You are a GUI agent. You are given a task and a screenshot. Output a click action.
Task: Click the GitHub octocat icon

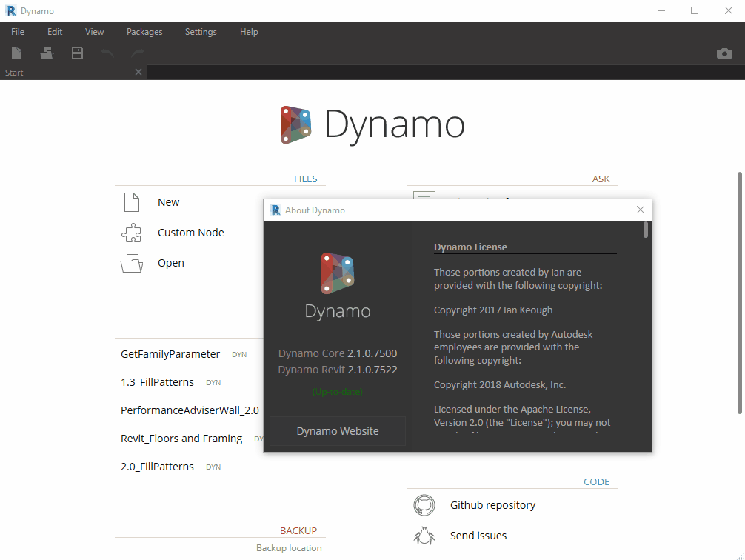[424, 505]
